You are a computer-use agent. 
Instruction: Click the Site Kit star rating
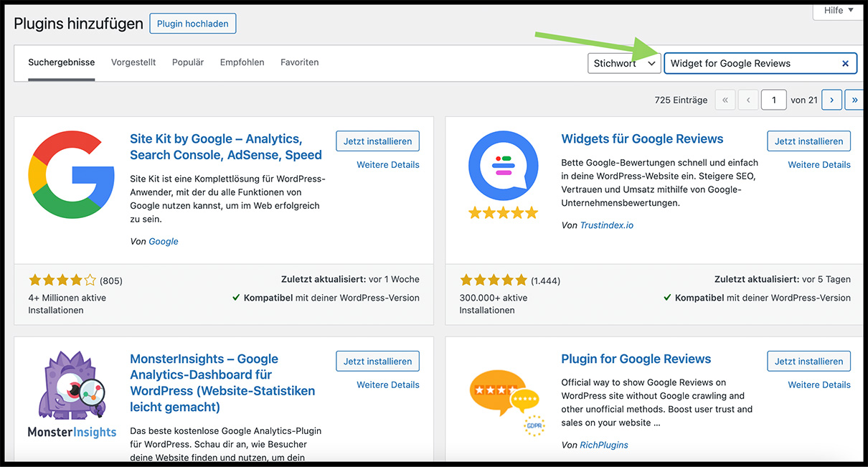[x=62, y=280]
